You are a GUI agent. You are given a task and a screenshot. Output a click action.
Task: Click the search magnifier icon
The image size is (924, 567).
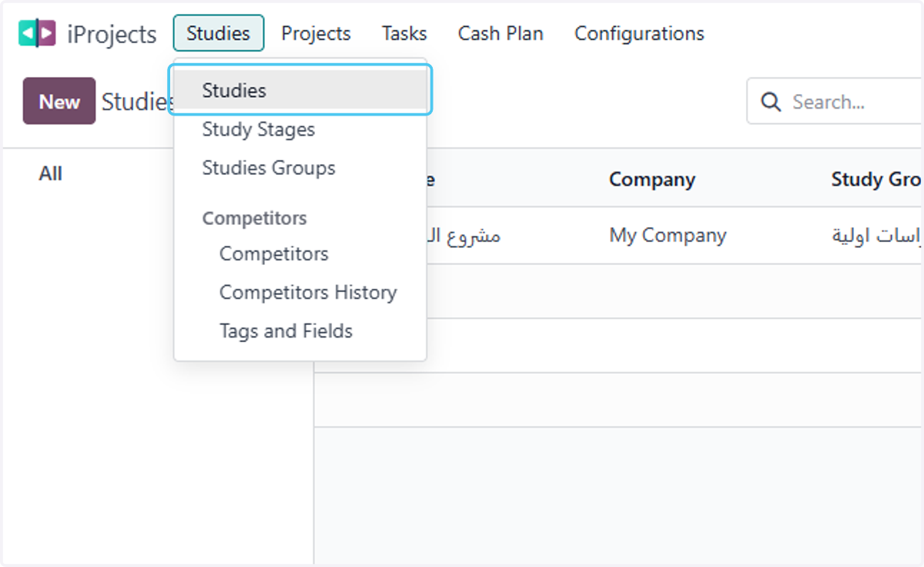click(x=770, y=102)
